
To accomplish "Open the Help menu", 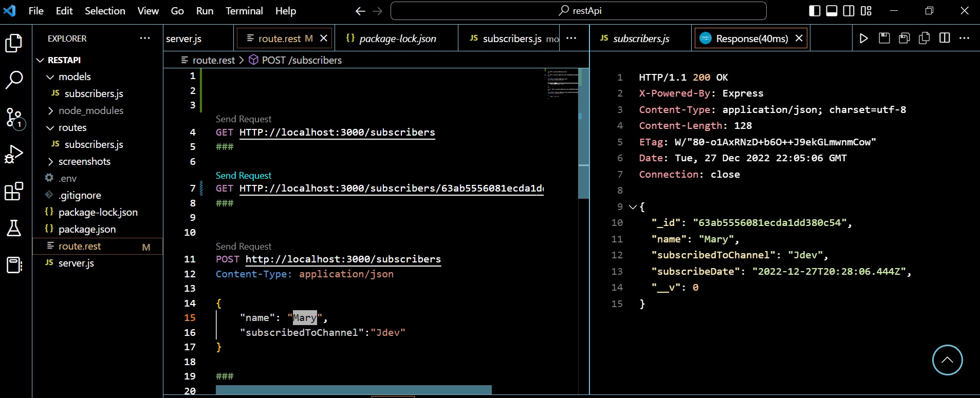I will 286,11.
